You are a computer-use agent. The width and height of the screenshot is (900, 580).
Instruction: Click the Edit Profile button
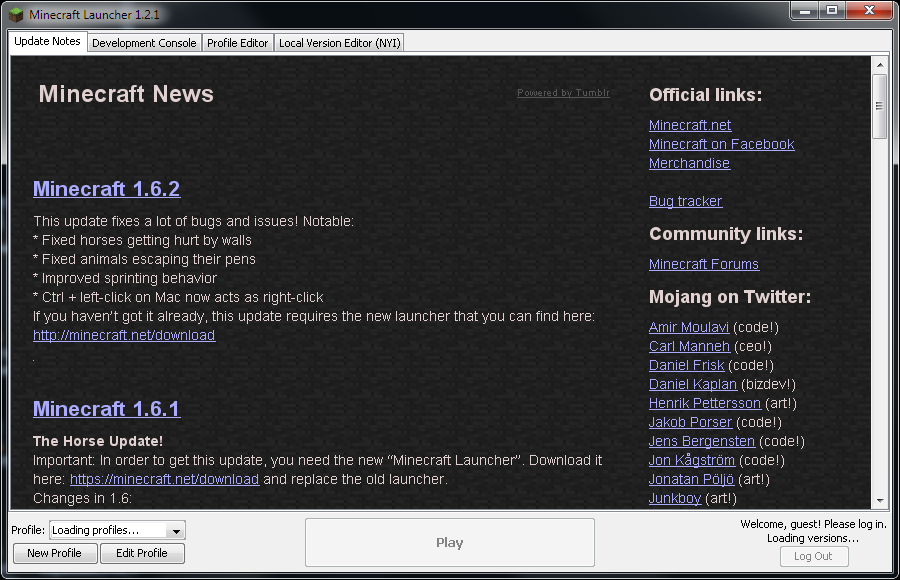click(142, 554)
